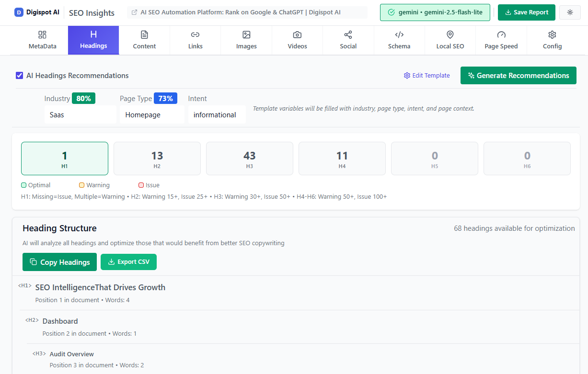View the Local SEO tab
588x374 pixels.
450,40
